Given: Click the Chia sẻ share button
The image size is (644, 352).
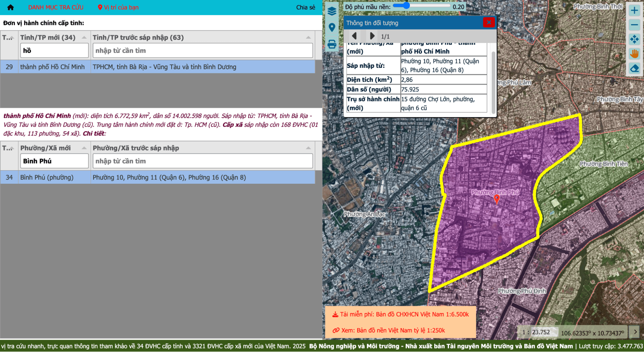Looking at the screenshot, I should [x=305, y=7].
